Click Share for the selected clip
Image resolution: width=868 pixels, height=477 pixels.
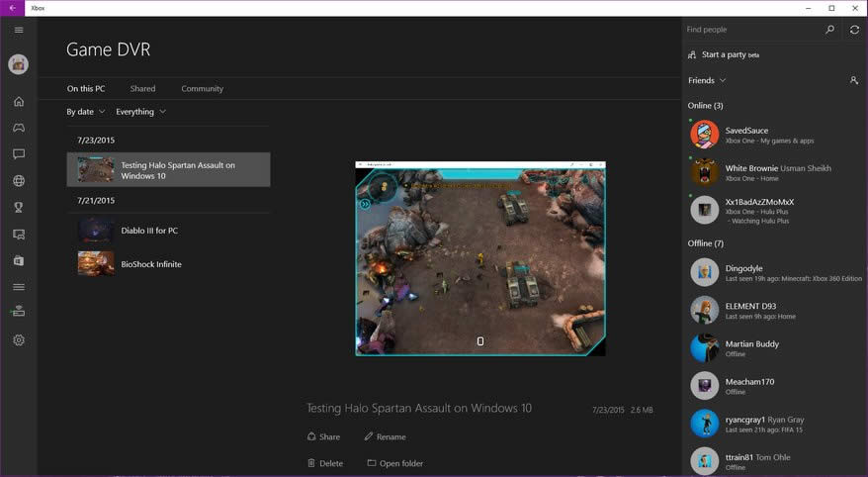[x=323, y=436]
